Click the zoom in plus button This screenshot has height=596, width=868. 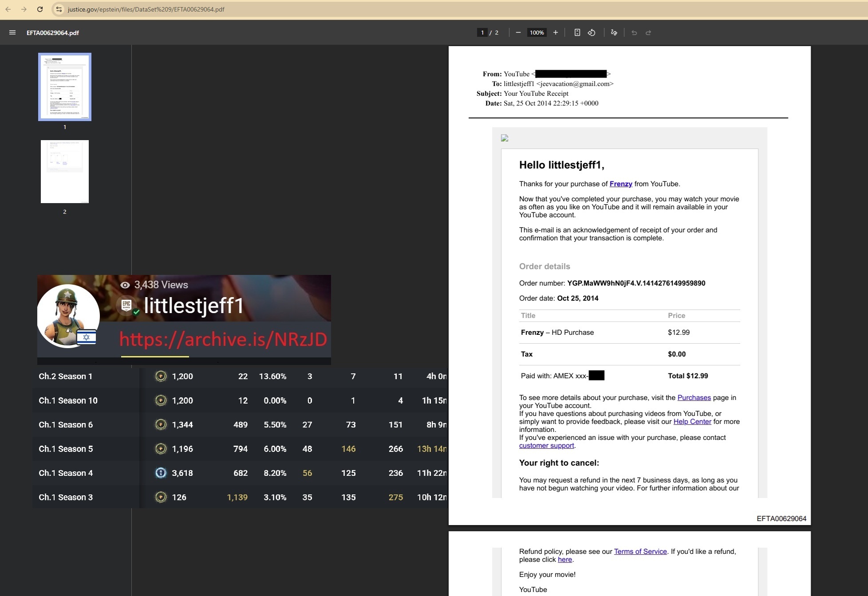point(555,32)
